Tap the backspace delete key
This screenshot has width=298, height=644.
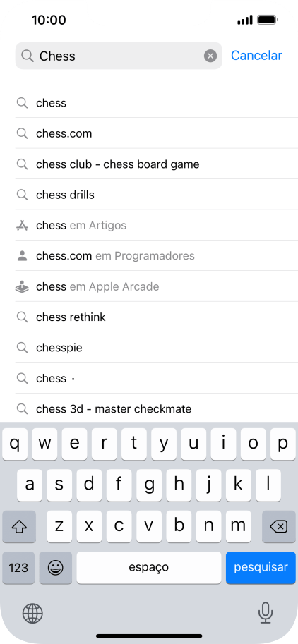click(279, 526)
